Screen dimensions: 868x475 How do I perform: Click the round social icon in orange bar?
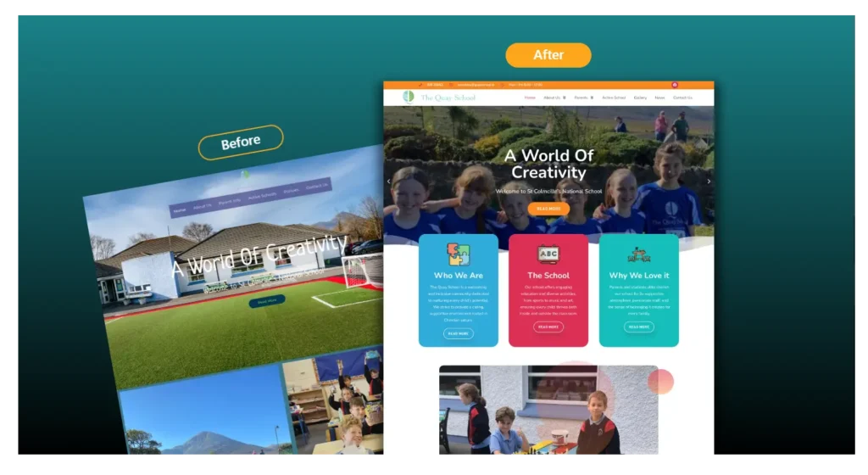tap(674, 86)
